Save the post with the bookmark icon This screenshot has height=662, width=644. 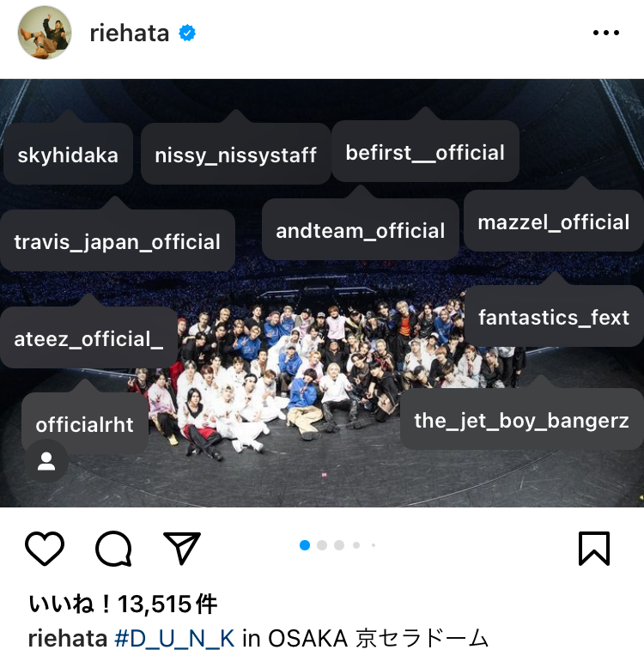tap(593, 548)
